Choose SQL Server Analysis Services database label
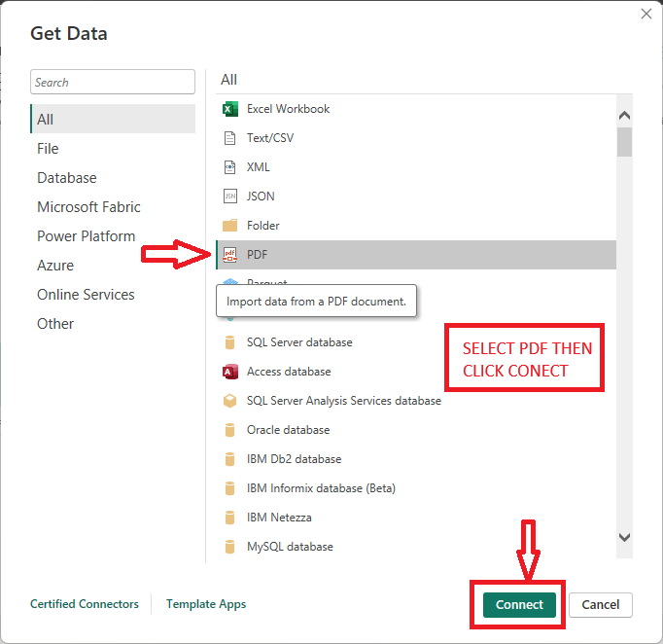 344,401
